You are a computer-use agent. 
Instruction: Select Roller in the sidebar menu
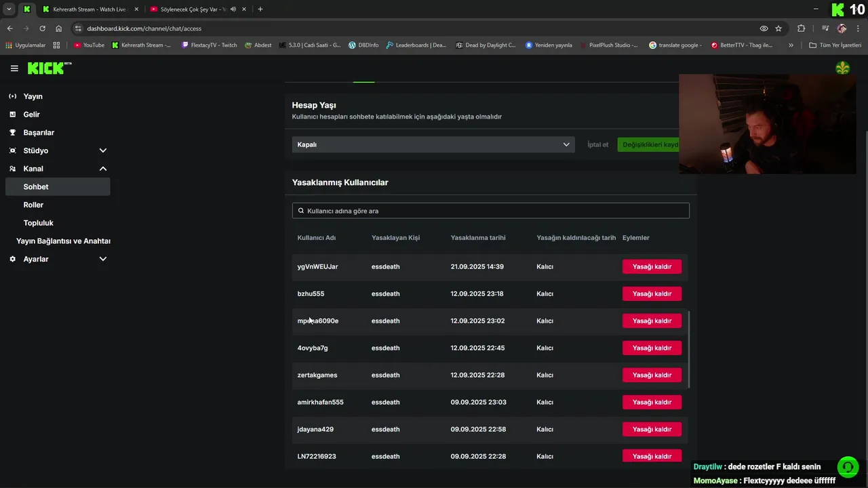click(x=33, y=205)
